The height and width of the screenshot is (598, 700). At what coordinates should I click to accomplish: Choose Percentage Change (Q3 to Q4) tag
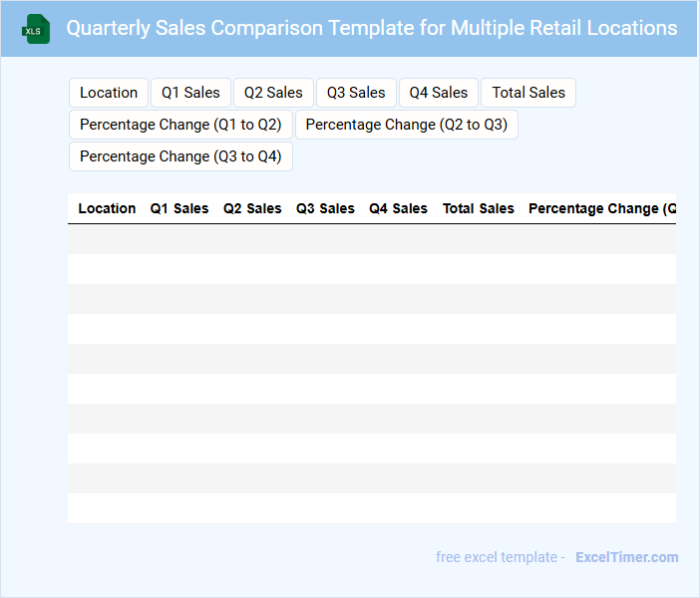pos(180,156)
